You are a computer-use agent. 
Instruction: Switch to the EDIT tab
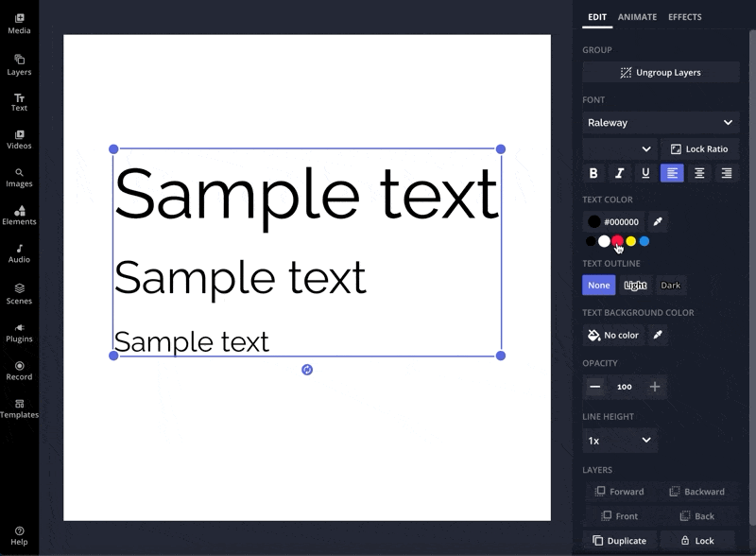[597, 17]
